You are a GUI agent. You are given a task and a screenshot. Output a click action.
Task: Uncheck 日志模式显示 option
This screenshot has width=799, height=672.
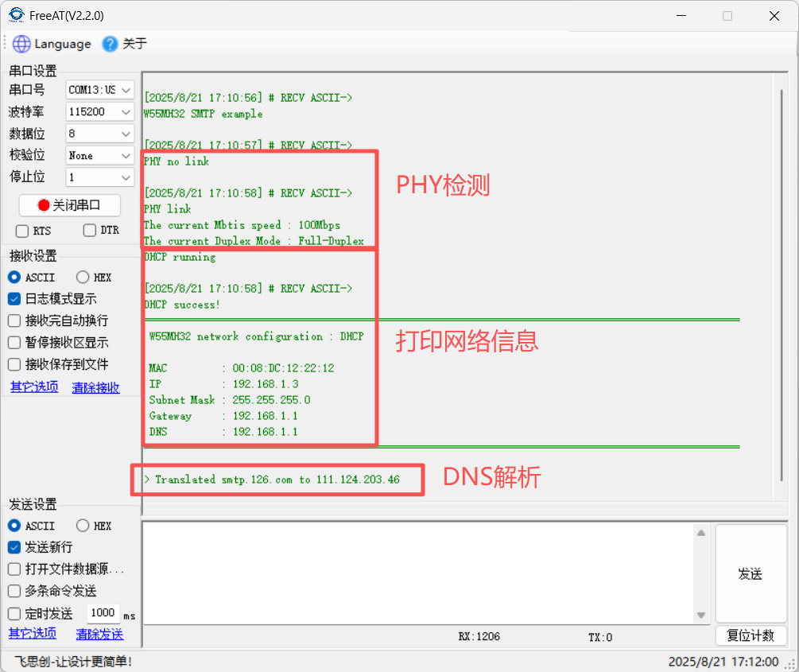(x=14, y=300)
